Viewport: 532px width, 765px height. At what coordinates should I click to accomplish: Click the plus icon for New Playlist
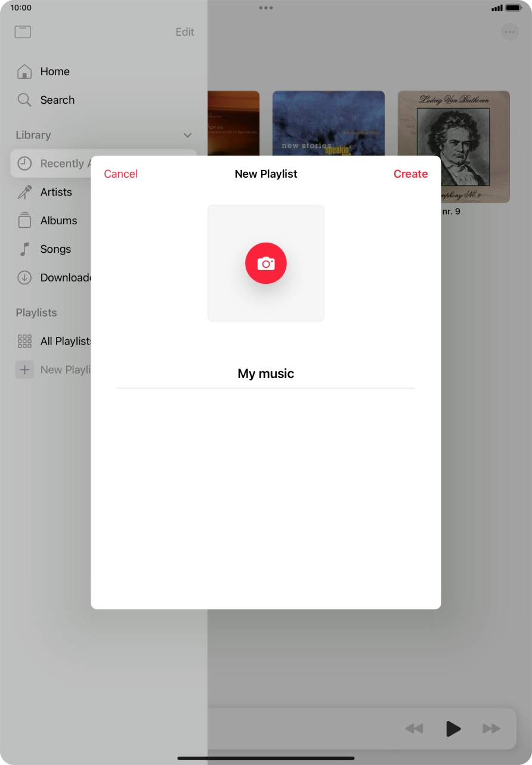click(x=24, y=370)
